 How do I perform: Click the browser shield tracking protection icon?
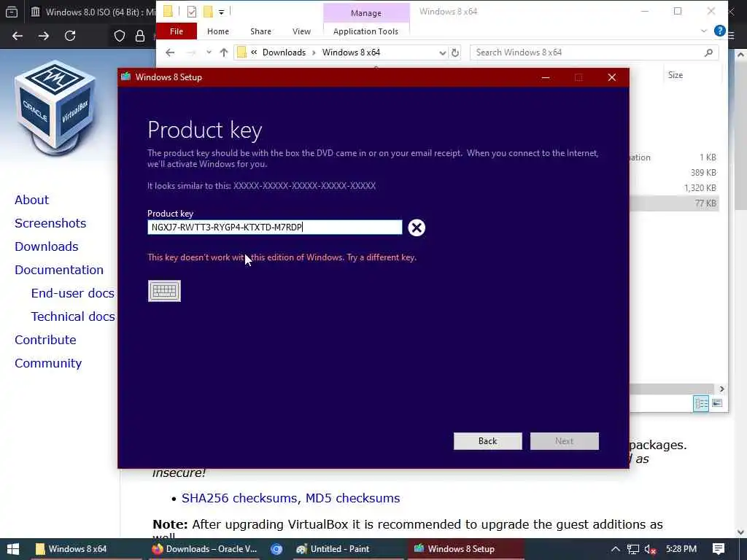120,36
